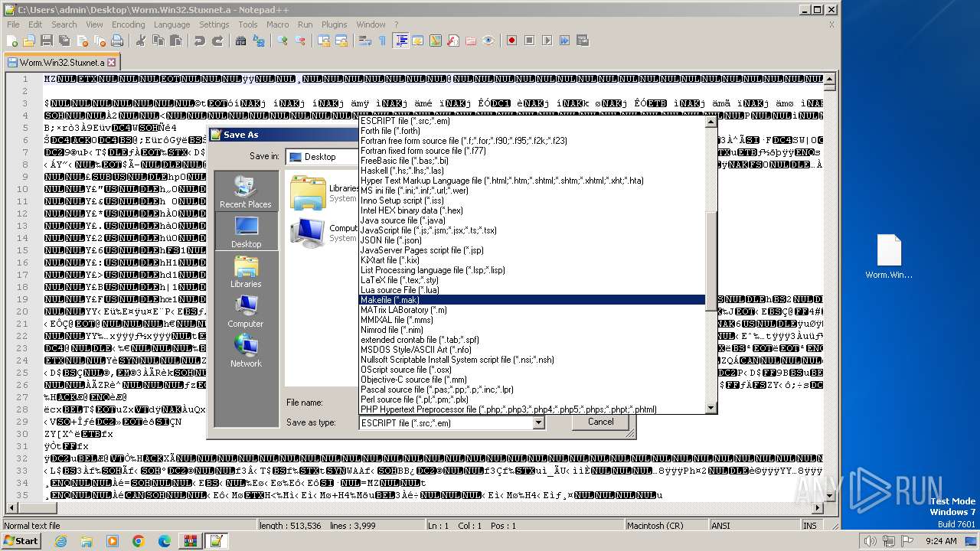Click the Paste toolbar icon
The height and width of the screenshot is (551, 980).
click(x=175, y=41)
